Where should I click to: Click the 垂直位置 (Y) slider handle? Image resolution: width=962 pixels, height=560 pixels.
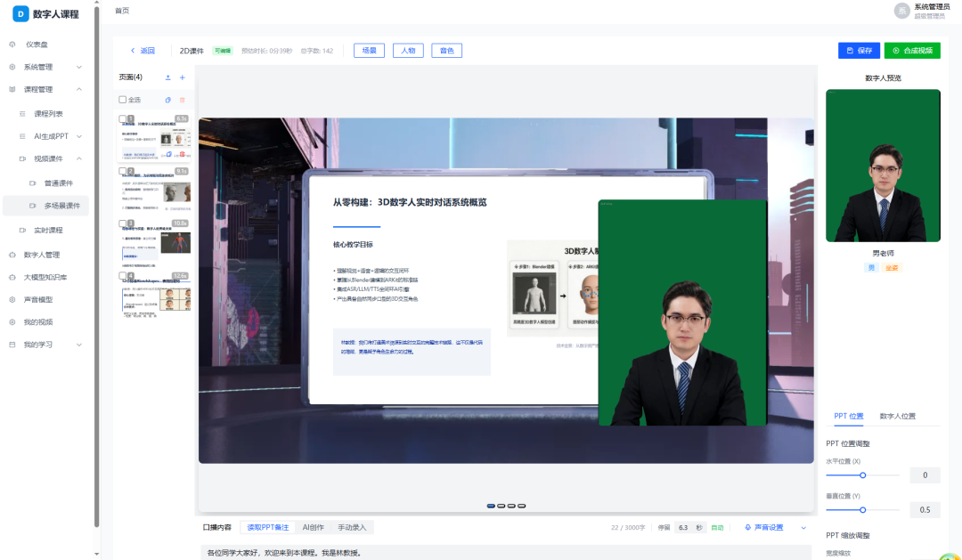[x=862, y=510]
